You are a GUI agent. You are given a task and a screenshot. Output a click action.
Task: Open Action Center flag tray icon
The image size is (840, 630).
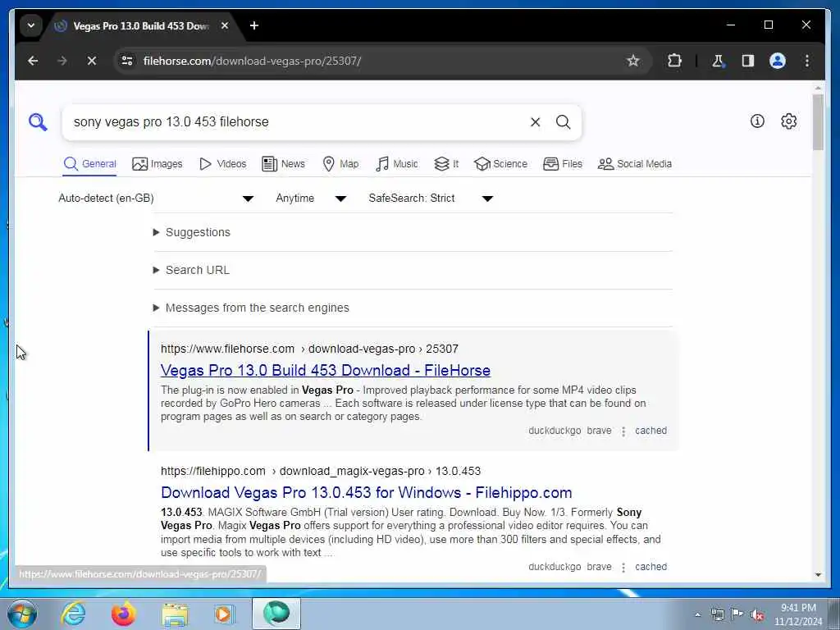(737, 614)
